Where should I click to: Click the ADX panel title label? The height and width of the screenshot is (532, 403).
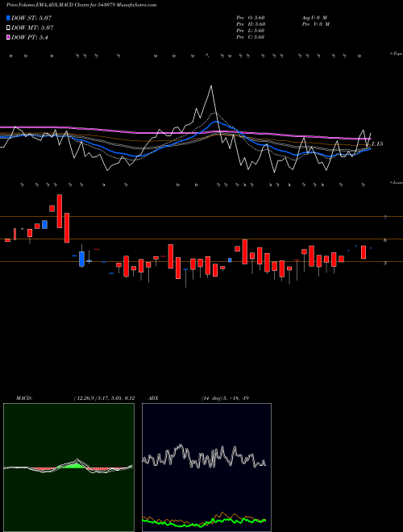tap(153, 398)
